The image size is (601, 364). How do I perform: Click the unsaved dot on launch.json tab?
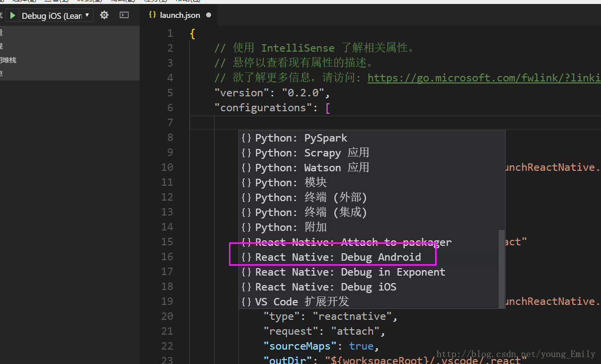pos(209,15)
